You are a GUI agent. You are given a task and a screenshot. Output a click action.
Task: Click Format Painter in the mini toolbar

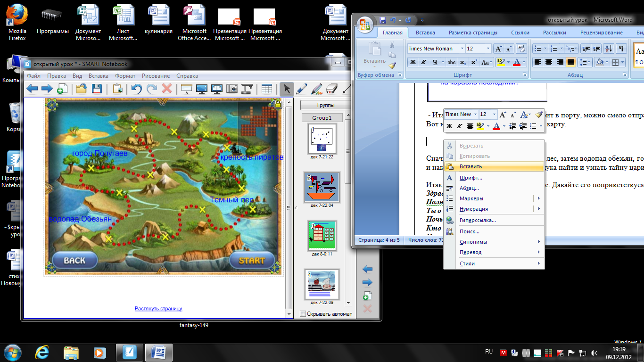point(539,114)
